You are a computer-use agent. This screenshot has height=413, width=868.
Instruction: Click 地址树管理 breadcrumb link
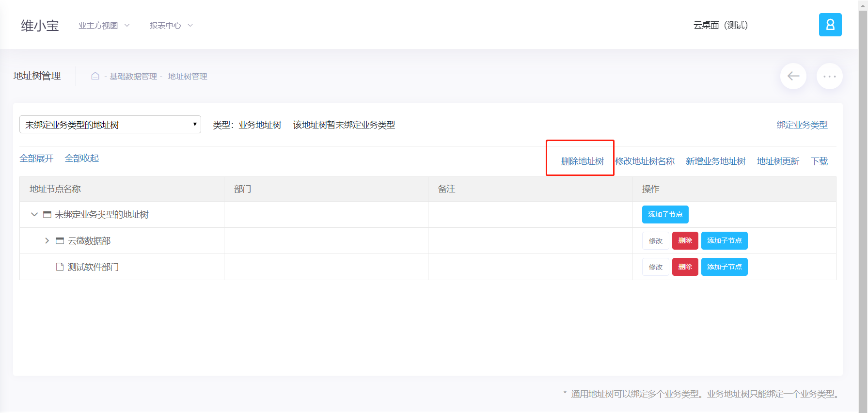(x=188, y=76)
